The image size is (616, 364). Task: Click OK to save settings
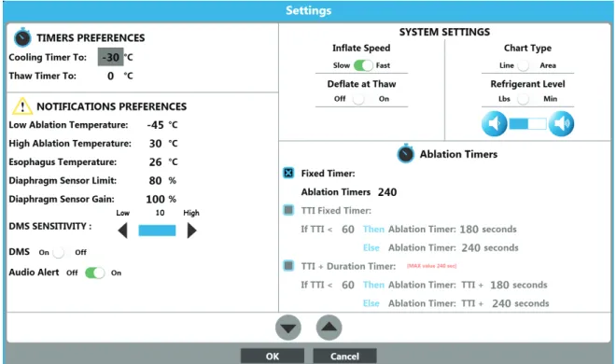coord(273,357)
